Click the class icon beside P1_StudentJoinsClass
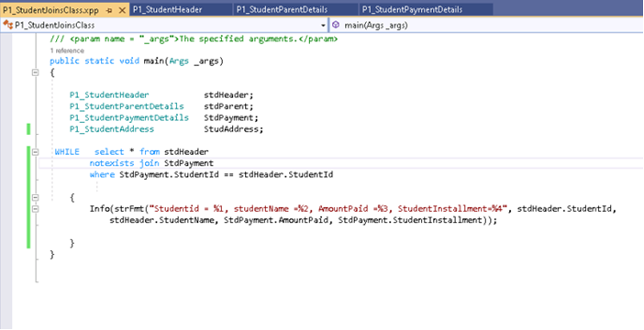644x330 pixels. [8, 25]
